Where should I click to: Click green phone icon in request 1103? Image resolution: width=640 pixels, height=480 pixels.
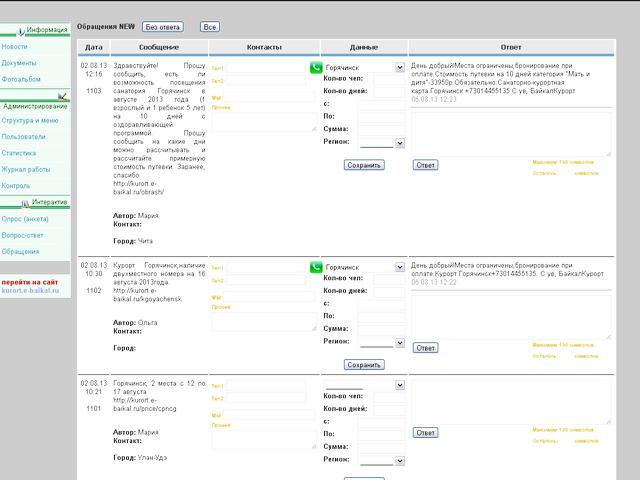[x=316, y=68]
